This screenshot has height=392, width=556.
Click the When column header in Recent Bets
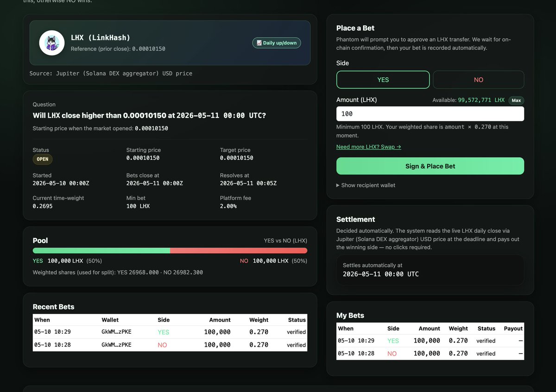(42, 320)
